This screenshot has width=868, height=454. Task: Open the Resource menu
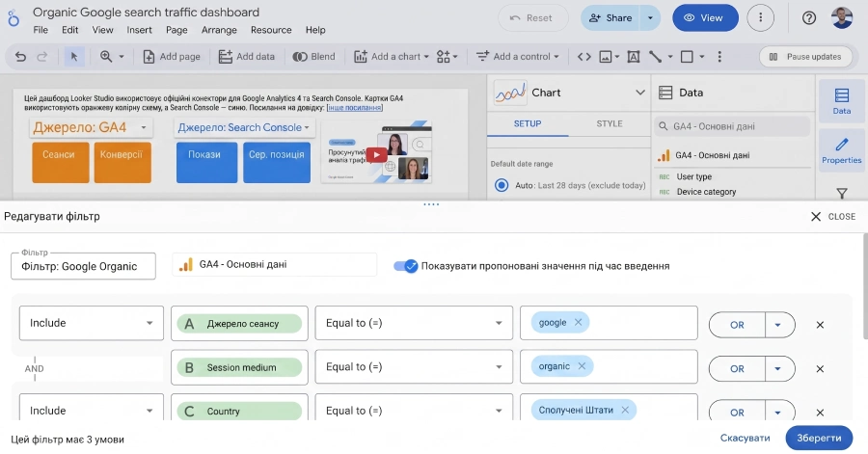(271, 30)
